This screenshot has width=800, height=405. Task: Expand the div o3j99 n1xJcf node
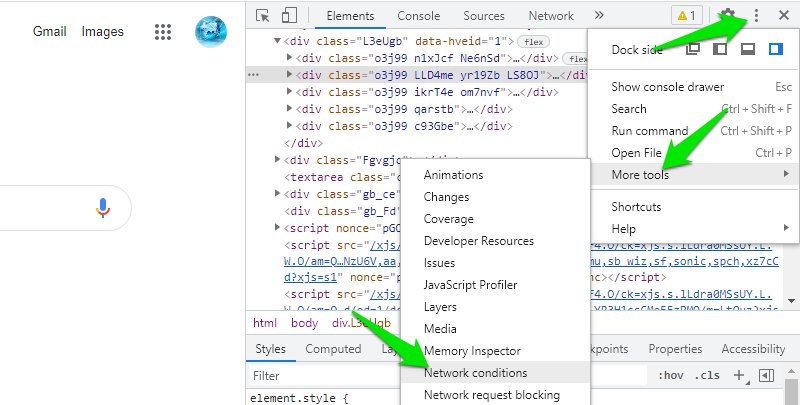click(x=289, y=58)
